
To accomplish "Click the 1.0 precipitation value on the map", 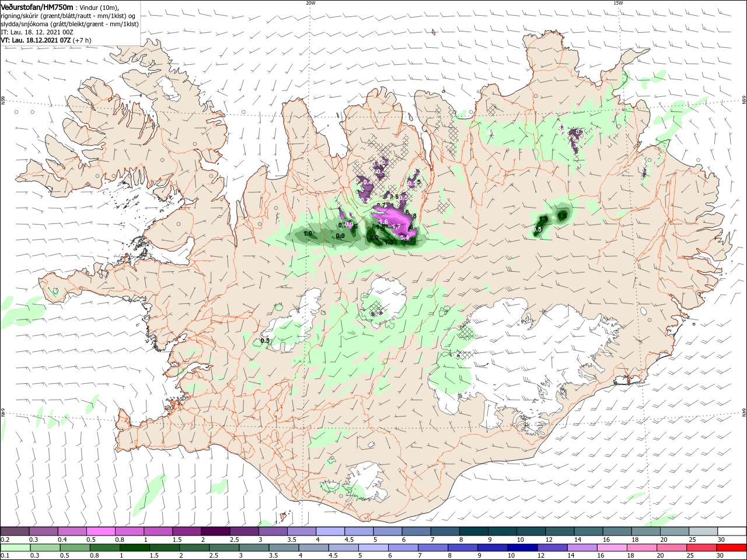I will pyautogui.click(x=308, y=234).
